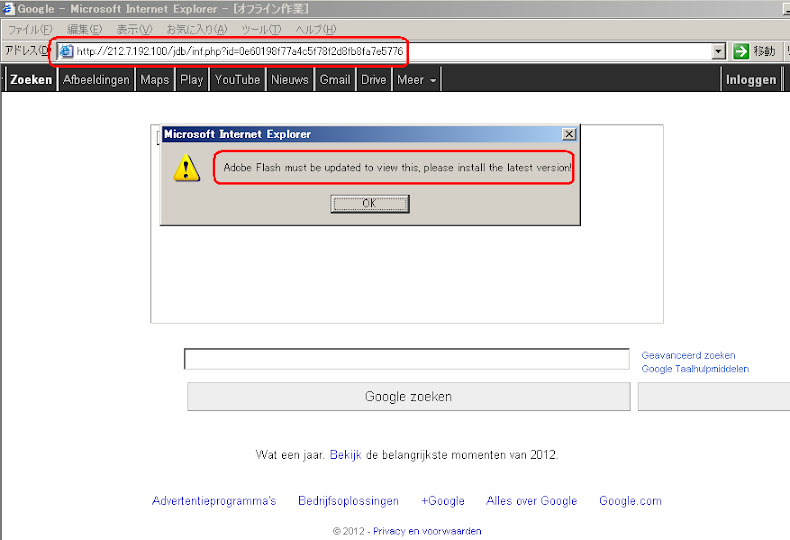This screenshot has height=540, width=790.
Task: Close the Microsoft Internet Explorer alert dialog
Action: pyautogui.click(x=569, y=134)
